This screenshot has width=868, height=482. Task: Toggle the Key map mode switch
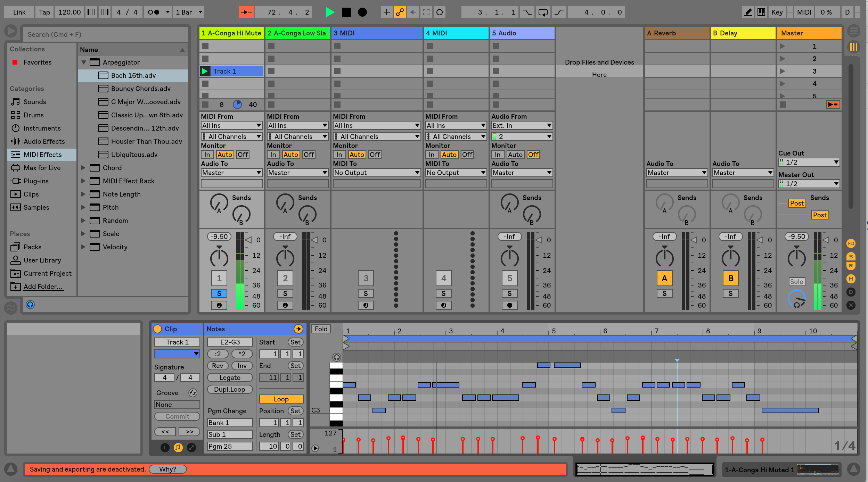click(777, 12)
